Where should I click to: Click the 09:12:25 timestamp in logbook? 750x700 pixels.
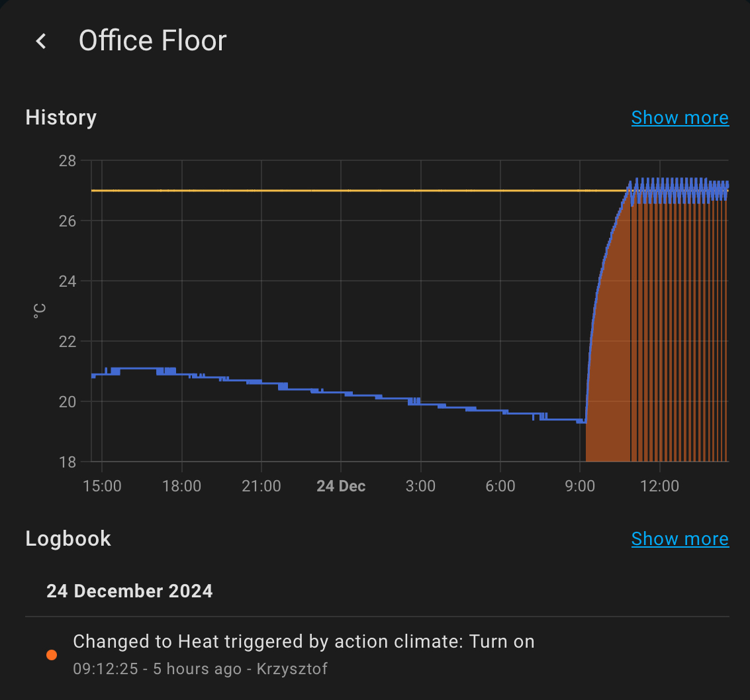click(106, 669)
